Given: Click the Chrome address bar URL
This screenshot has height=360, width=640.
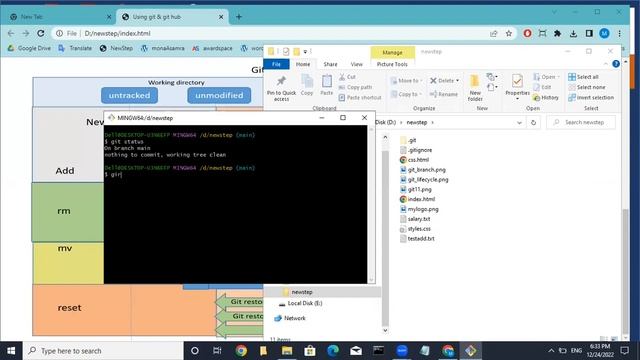Looking at the screenshot, I should (117, 33).
